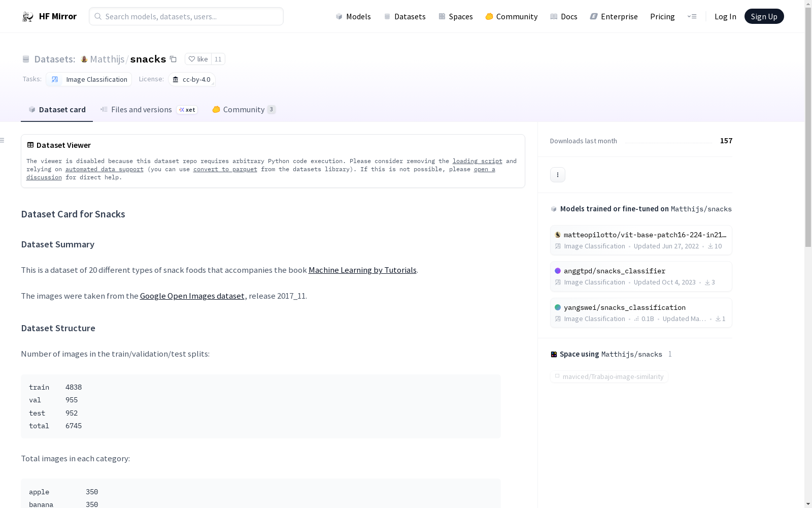812x508 pixels.
Task: Expand the extra navigation menu beside Pricing
Action: pyautogui.click(x=692, y=16)
